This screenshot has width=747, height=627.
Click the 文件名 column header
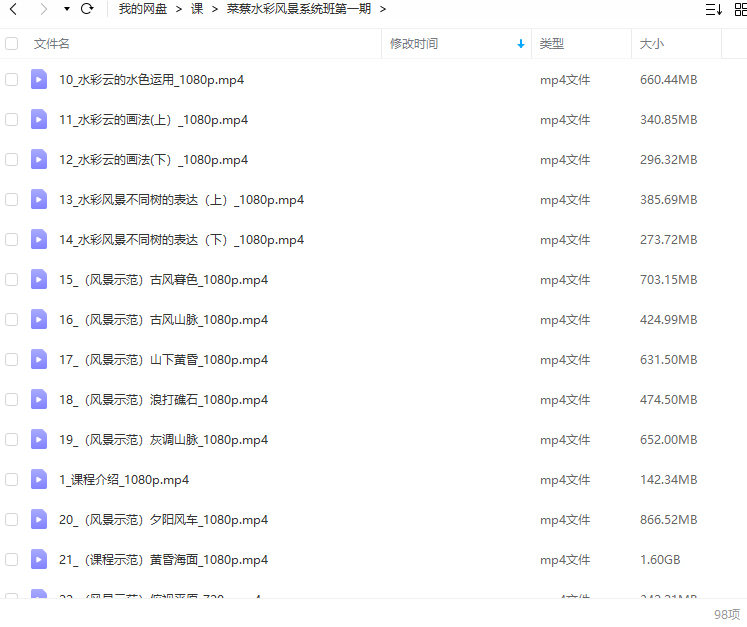click(x=52, y=44)
